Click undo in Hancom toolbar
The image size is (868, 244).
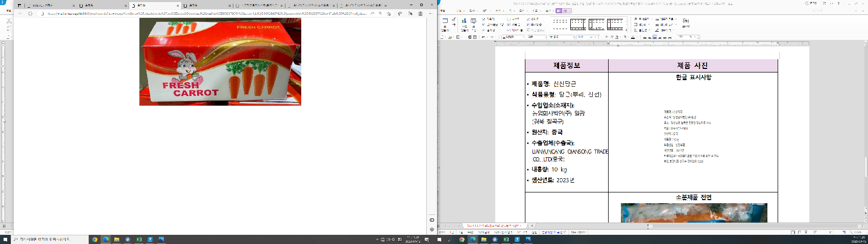point(484,37)
